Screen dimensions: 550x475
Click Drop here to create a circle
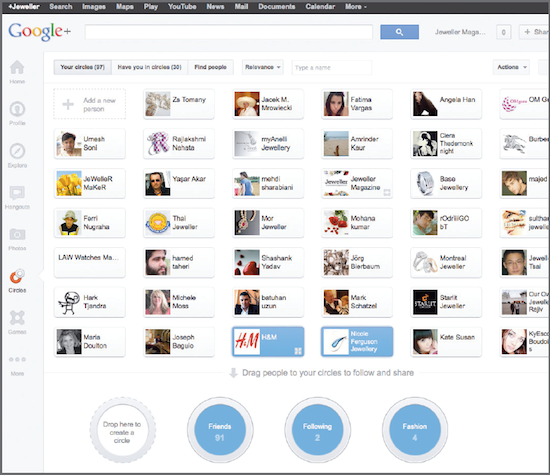(x=122, y=430)
